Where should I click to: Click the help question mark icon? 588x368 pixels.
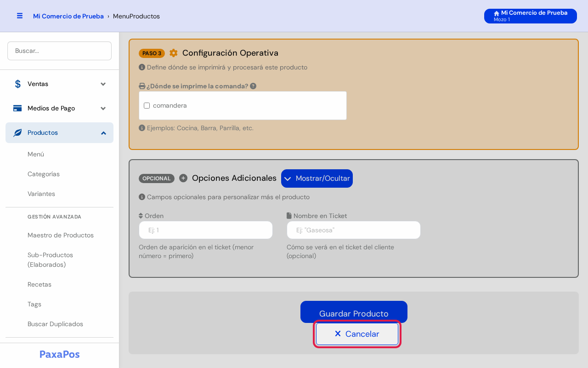click(x=253, y=86)
